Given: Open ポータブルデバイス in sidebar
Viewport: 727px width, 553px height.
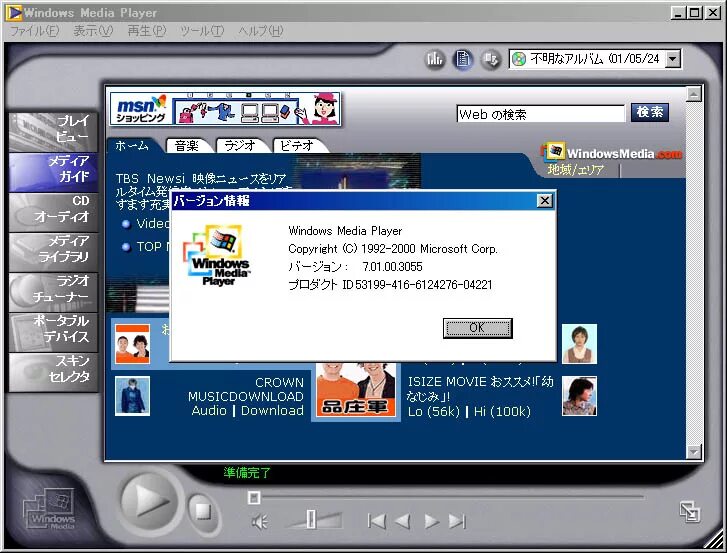Looking at the screenshot, I should 53,332.
